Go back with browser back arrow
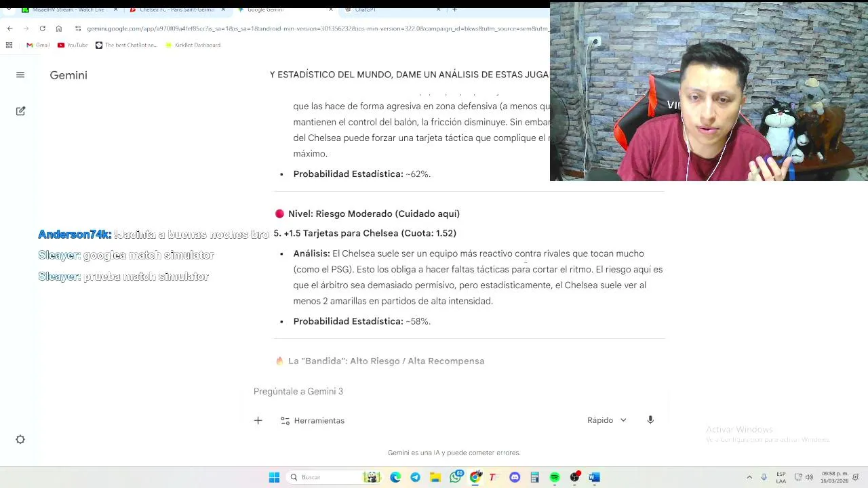The width and height of the screenshot is (868, 488). [x=9, y=28]
